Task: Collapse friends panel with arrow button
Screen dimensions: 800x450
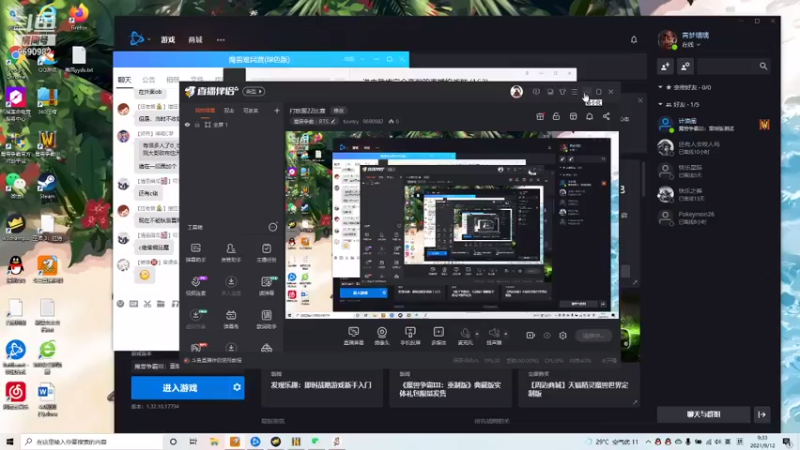Action: (762, 414)
